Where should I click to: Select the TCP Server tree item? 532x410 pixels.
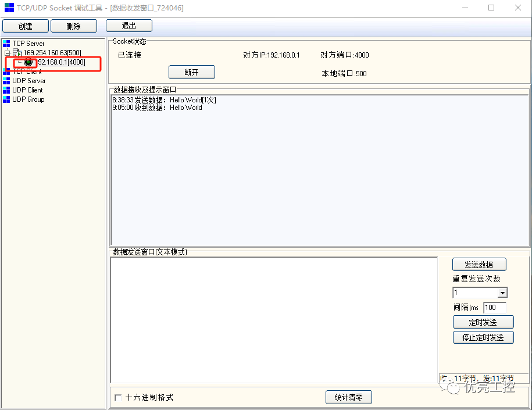(x=28, y=44)
